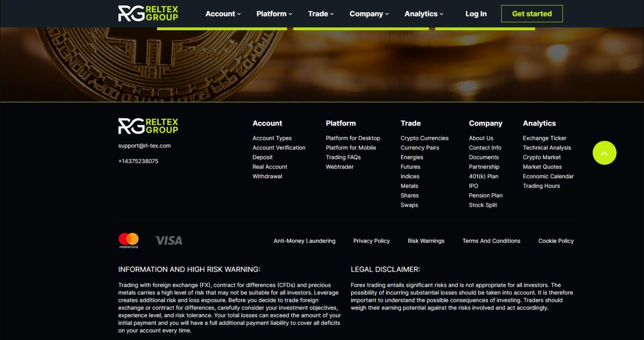Open Crypto Currencies trade link
The width and height of the screenshot is (644, 340).
pos(424,138)
